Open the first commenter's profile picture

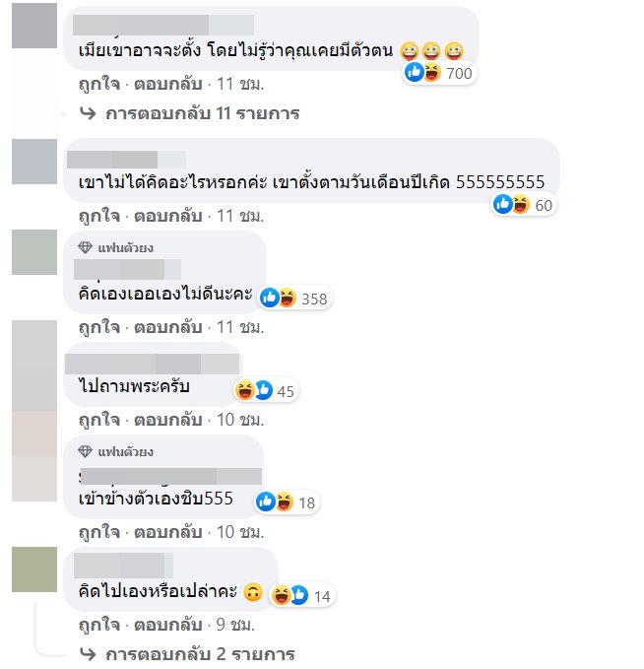point(34,26)
